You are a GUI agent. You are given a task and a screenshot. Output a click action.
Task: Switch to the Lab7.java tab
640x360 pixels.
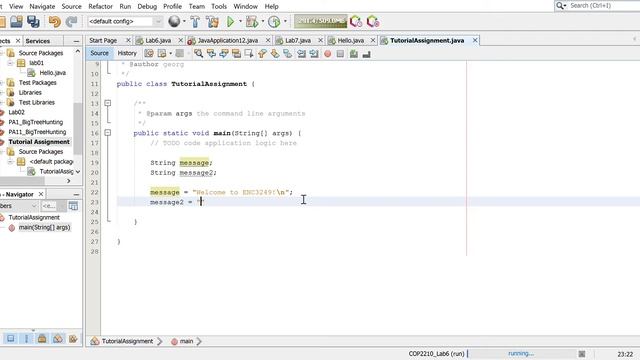[298, 40]
